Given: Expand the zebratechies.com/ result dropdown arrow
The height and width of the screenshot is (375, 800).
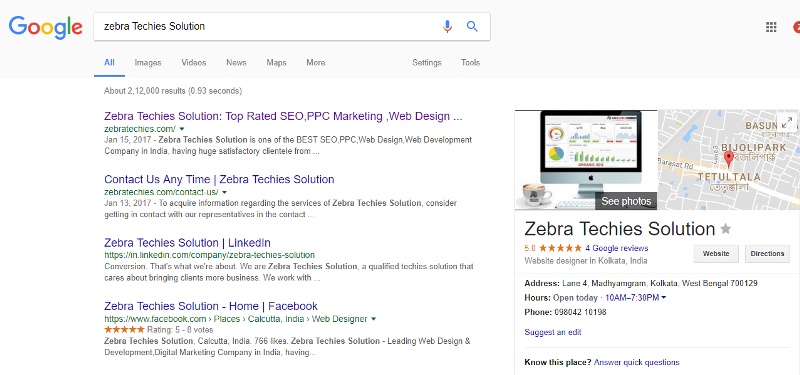Looking at the screenshot, I should click(x=182, y=129).
